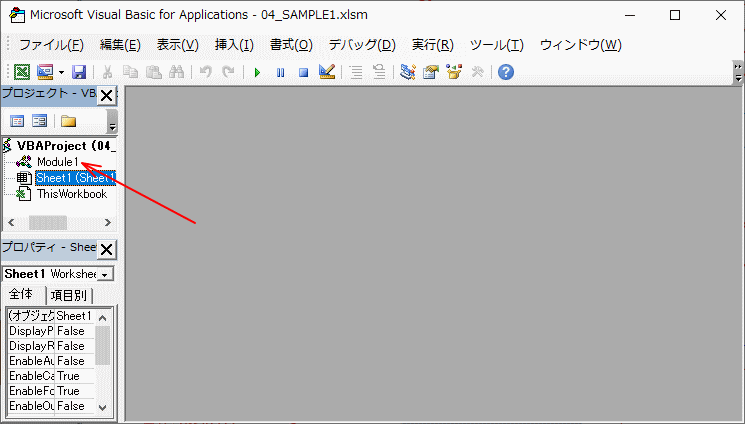
Task: Click the EnableOu False value cell
Action: tap(75, 406)
